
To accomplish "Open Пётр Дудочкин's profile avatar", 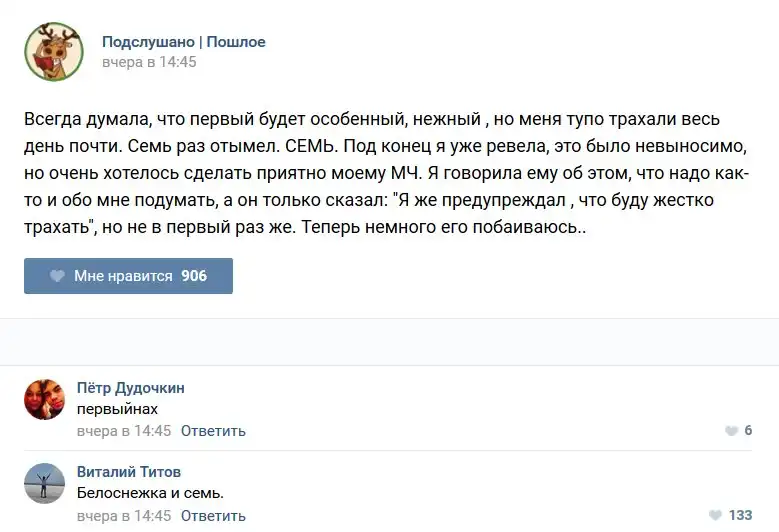I will pyautogui.click(x=44, y=400).
